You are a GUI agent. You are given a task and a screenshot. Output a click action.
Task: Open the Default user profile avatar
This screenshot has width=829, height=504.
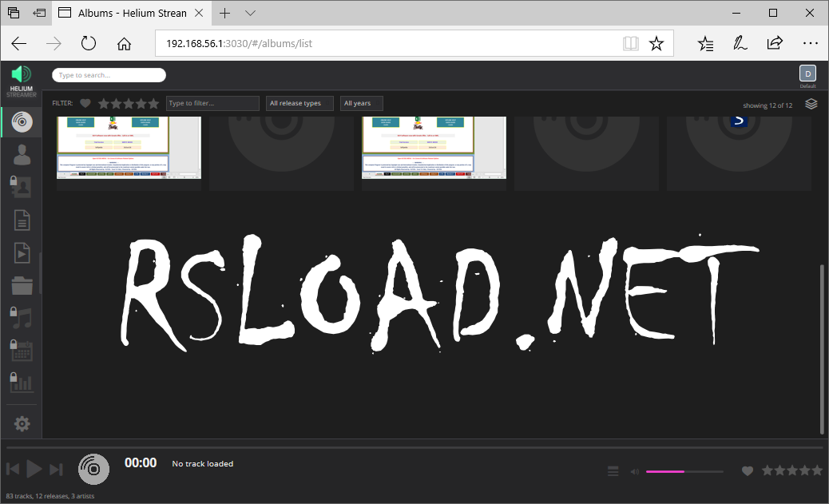807,74
